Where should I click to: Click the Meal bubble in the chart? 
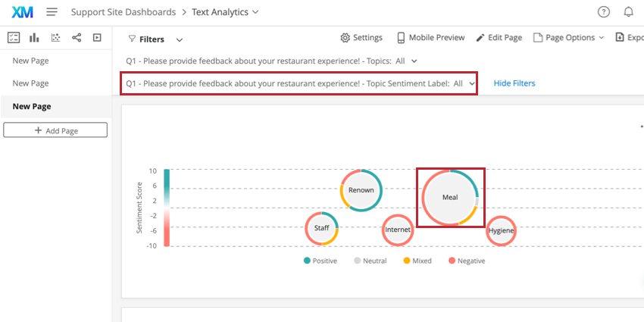click(450, 197)
